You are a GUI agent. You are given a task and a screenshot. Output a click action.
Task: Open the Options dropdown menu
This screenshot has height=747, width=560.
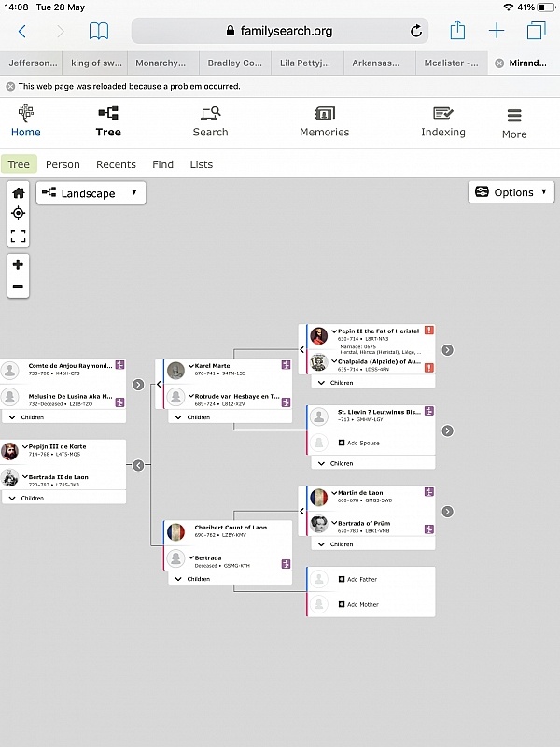(x=511, y=192)
